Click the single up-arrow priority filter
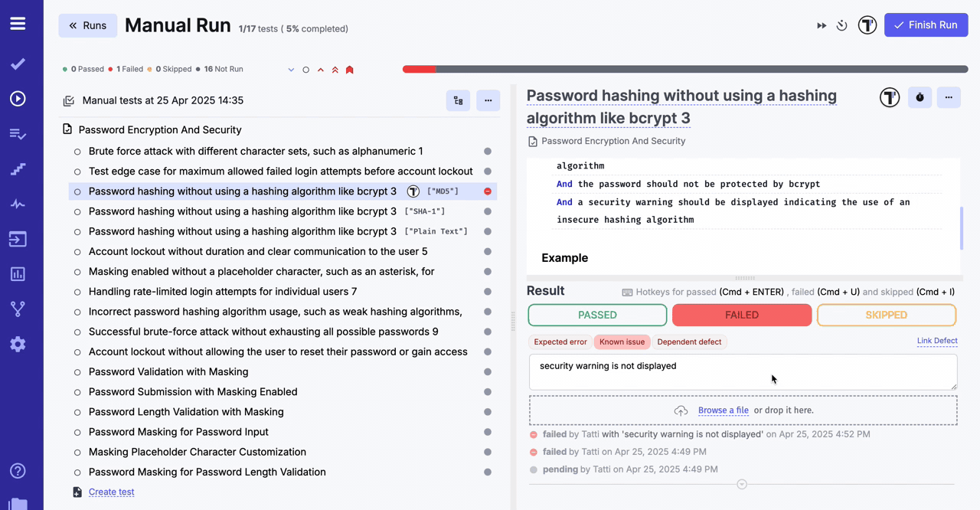This screenshot has height=510, width=980. [321, 70]
